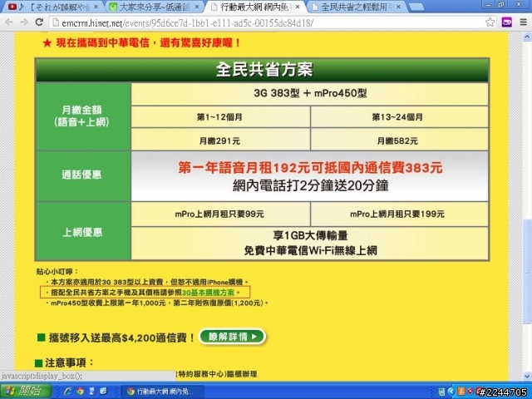This screenshot has width=532, height=399.
Task: Close the 大家來分享 tab
Action: point(197,7)
